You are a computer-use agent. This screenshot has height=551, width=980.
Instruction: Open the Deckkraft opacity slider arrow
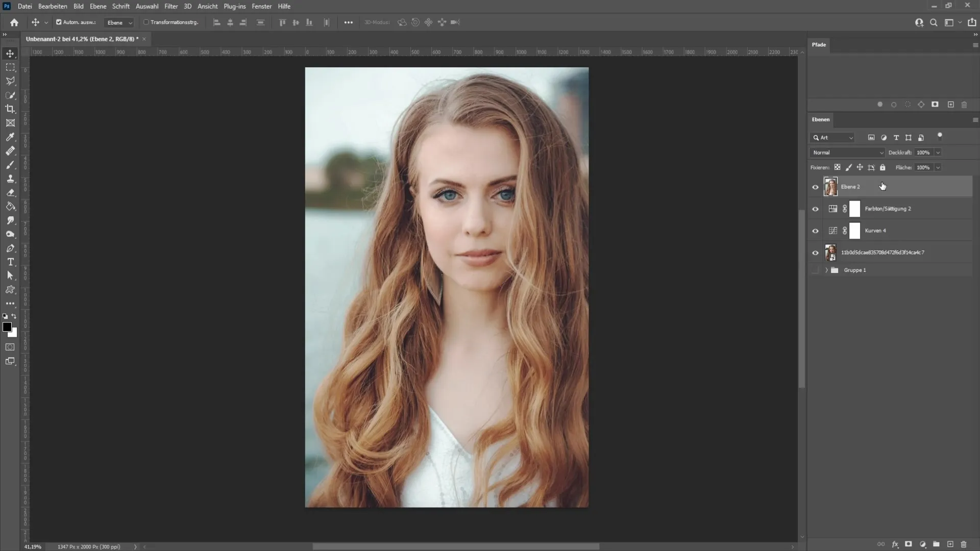938,153
